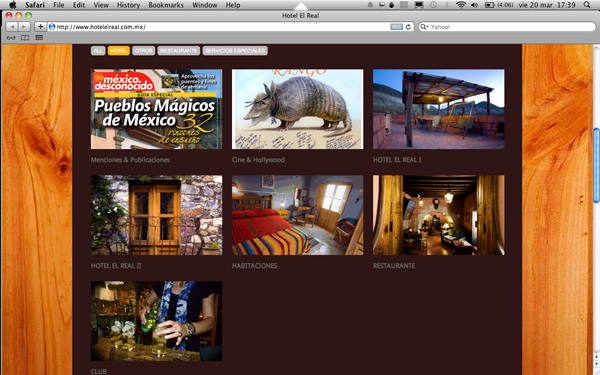
Task: Open the History menu
Action: click(128, 5)
